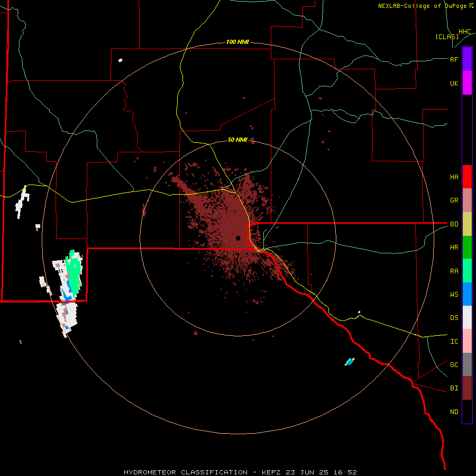Click the '[CLAS]' label
Screen dimensions: 476x476
pyautogui.click(x=447, y=36)
